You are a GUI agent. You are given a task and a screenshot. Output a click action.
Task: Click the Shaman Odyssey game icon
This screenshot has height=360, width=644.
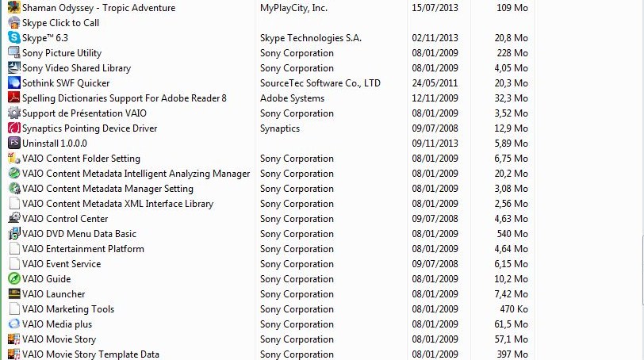coord(14,8)
